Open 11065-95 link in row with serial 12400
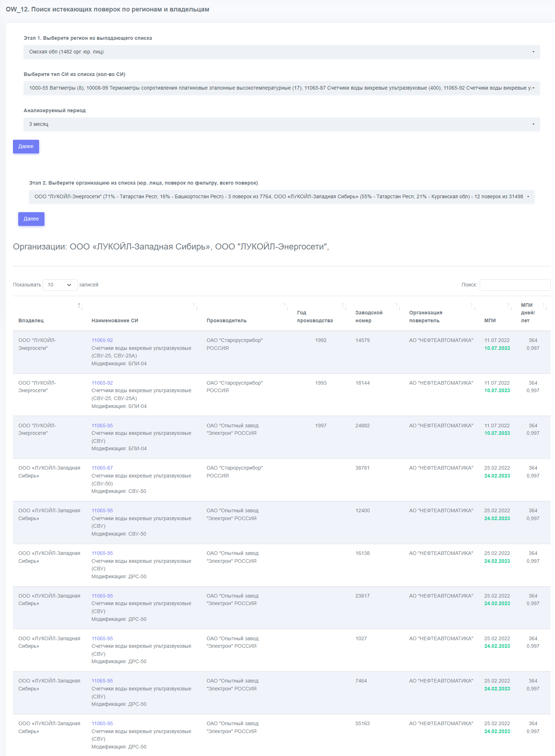 coord(102,511)
